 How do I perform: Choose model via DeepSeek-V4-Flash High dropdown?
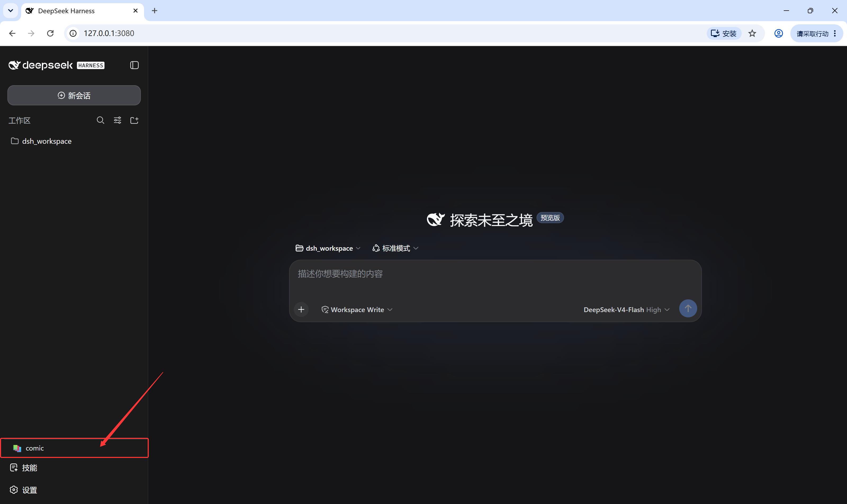(626, 309)
